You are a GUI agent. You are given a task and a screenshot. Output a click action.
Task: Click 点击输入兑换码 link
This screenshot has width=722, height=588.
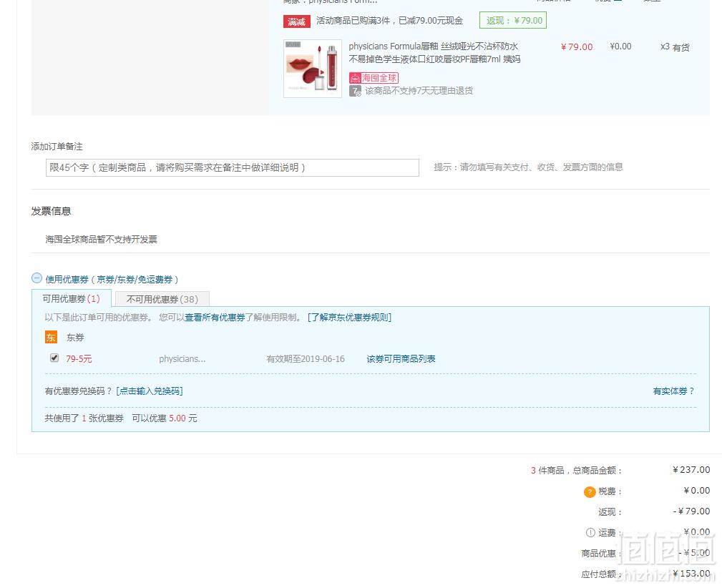150,391
